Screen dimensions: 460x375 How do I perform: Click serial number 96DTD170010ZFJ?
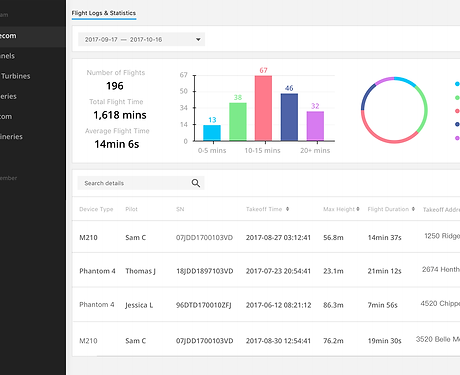coord(204,305)
